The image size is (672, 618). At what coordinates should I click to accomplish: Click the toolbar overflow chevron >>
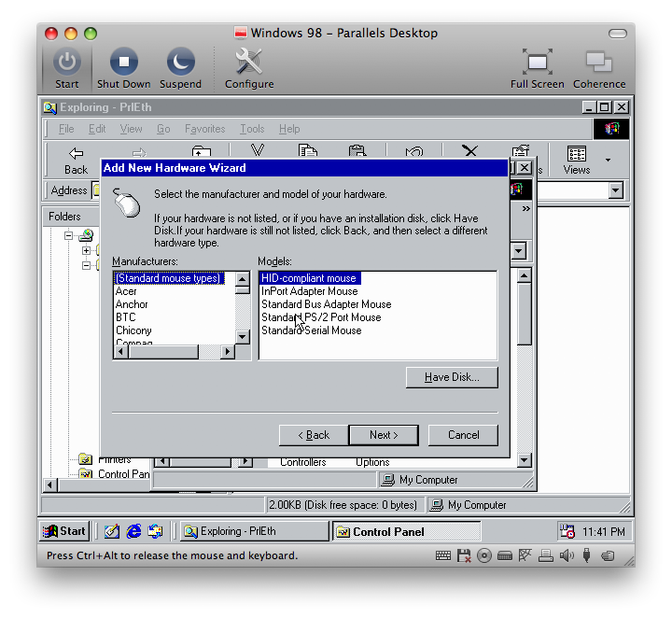click(526, 209)
